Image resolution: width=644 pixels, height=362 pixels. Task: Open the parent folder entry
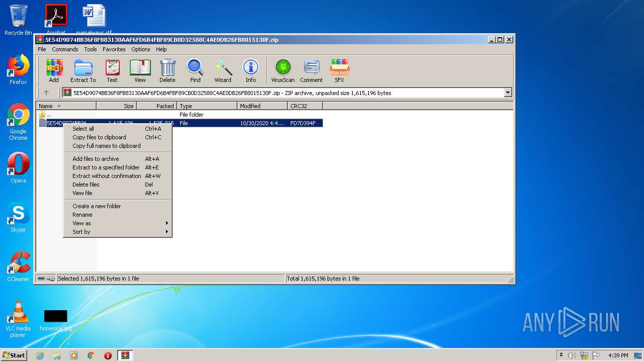click(49, 115)
